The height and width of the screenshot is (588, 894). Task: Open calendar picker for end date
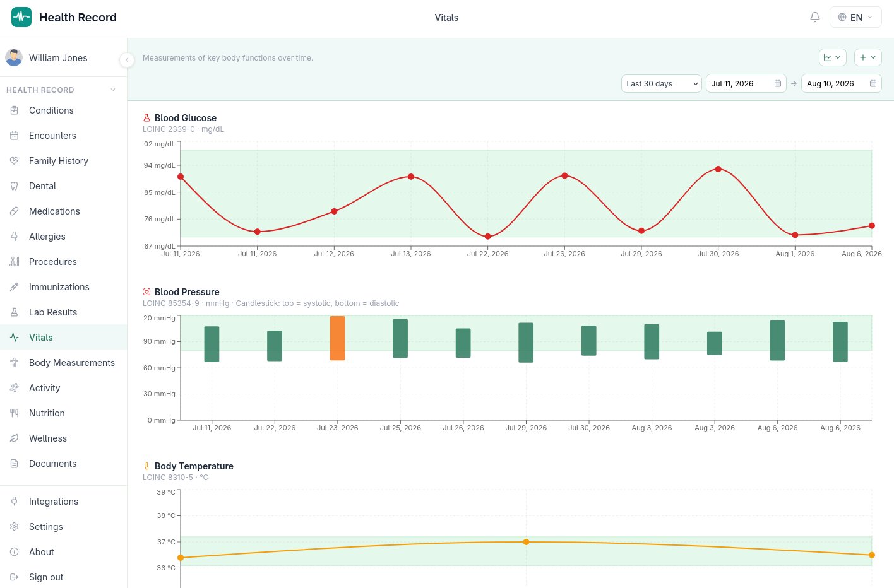(873, 83)
